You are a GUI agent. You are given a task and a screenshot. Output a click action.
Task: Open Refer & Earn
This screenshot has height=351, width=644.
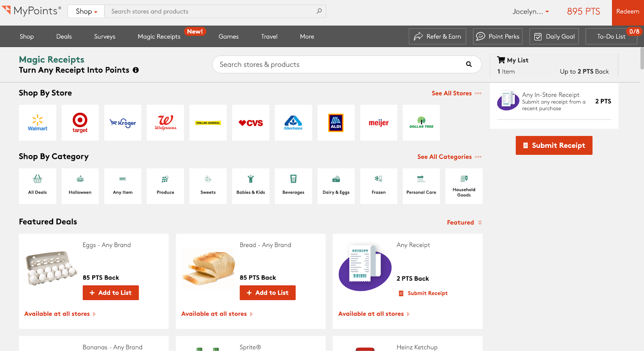[x=438, y=36]
